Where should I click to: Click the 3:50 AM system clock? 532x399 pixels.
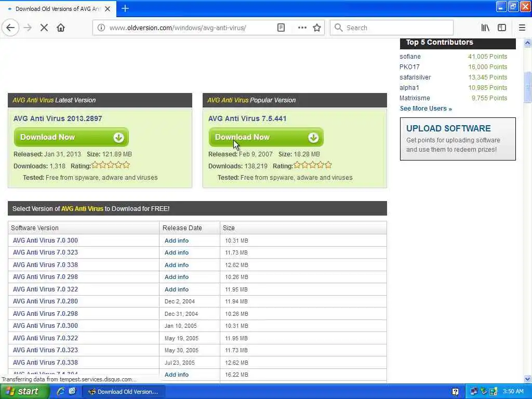513,392
